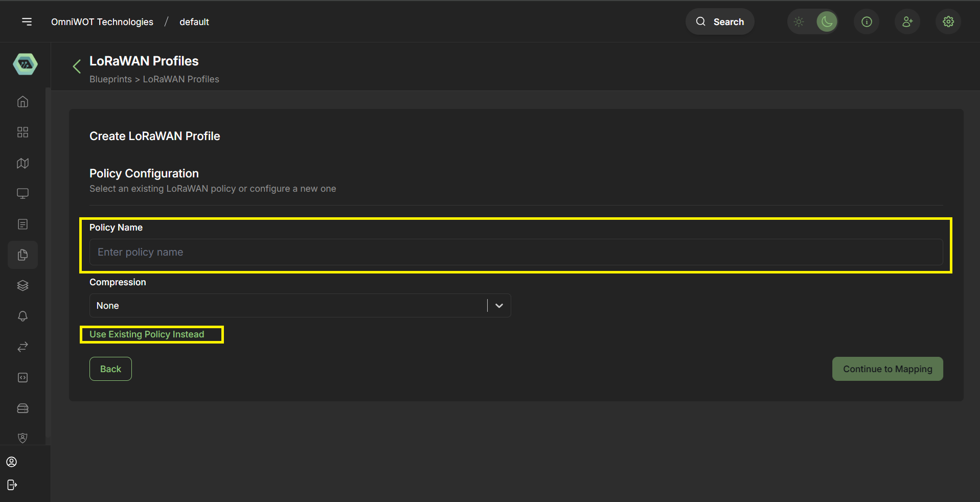The height and width of the screenshot is (502, 980).
Task: Select Use Existing Policy Instead link
Action: click(x=147, y=334)
